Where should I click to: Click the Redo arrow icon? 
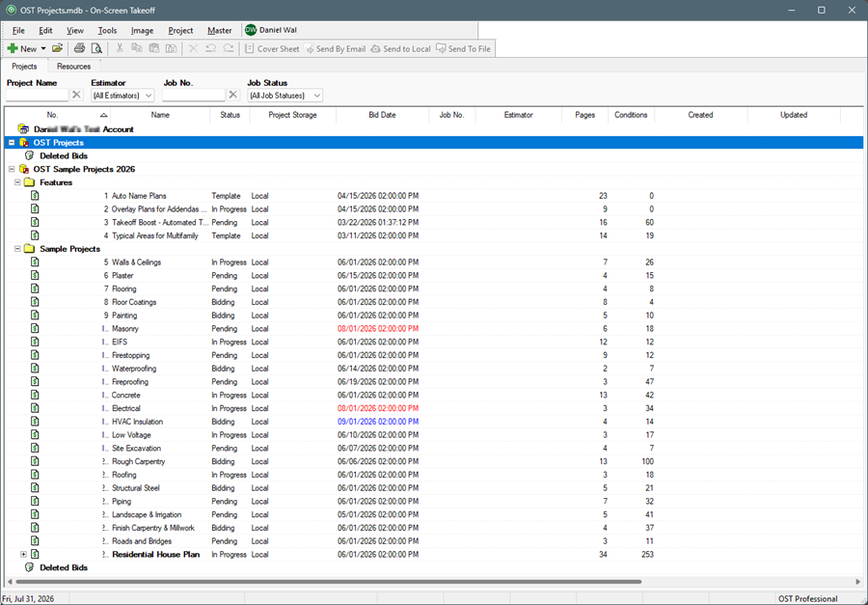click(228, 49)
